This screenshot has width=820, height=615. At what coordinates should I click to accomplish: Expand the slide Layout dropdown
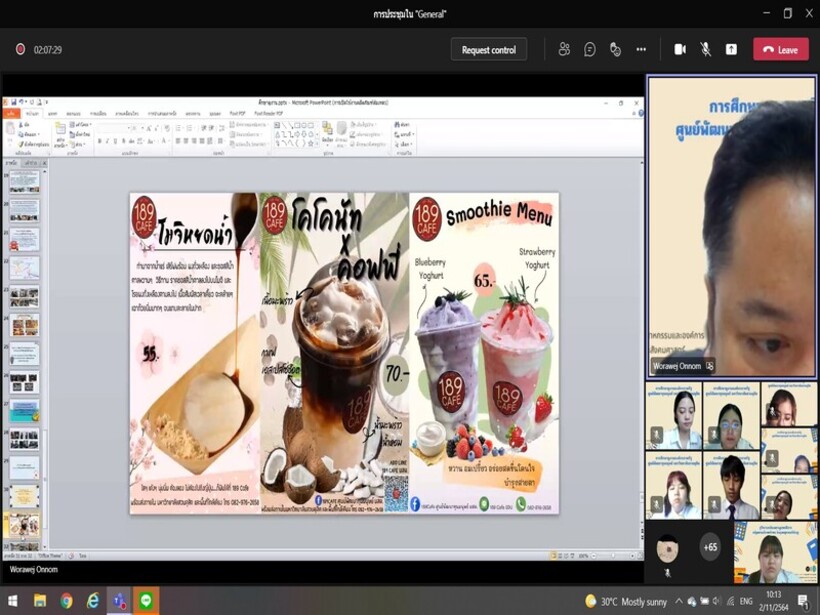(x=81, y=125)
